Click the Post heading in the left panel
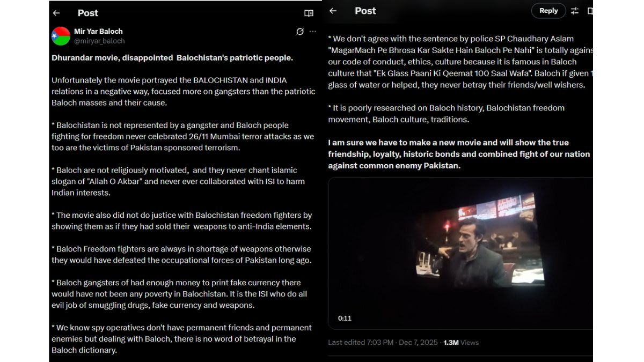This screenshot has width=644, height=362. tap(88, 13)
